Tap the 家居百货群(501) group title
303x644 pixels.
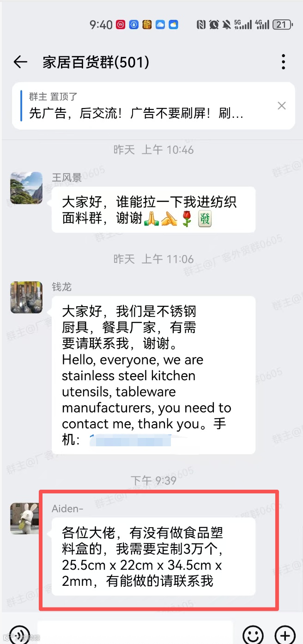(96, 62)
